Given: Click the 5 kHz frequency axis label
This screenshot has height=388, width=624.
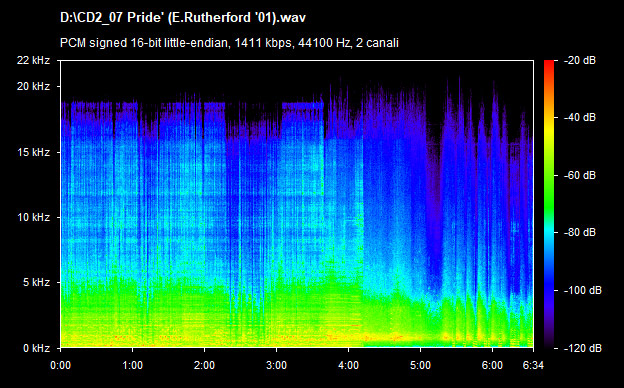Looking at the screenshot, I should point(36,282).
